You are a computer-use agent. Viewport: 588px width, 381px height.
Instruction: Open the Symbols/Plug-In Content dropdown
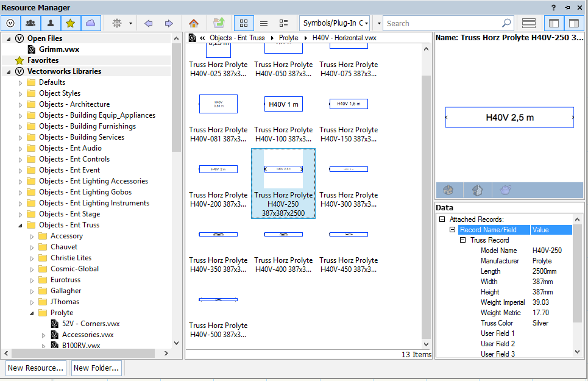pyautogui.click(x=335, y=23)
